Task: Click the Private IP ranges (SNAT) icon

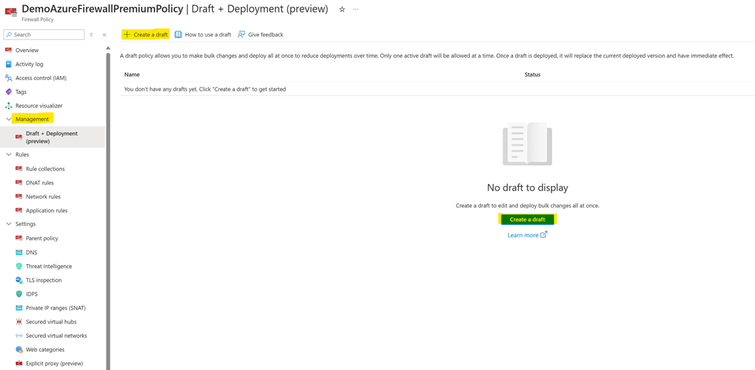Action: pyautogui.click(x=19, y=308)
